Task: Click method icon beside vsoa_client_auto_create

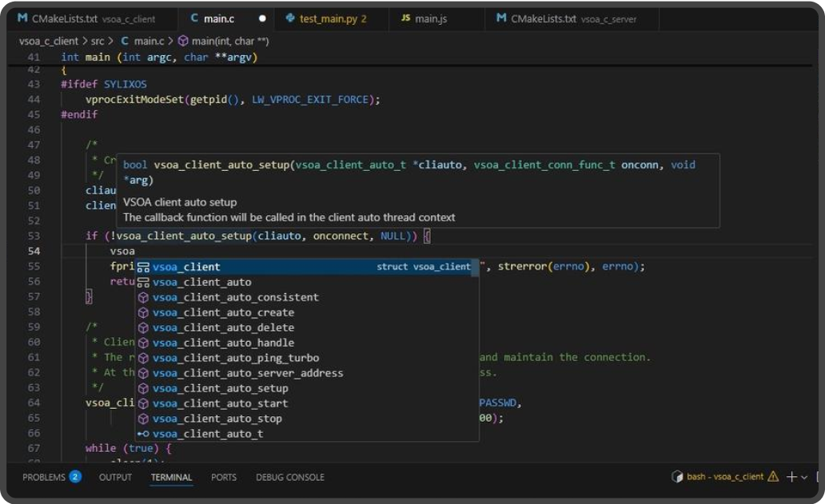Action: pos(143,312)
